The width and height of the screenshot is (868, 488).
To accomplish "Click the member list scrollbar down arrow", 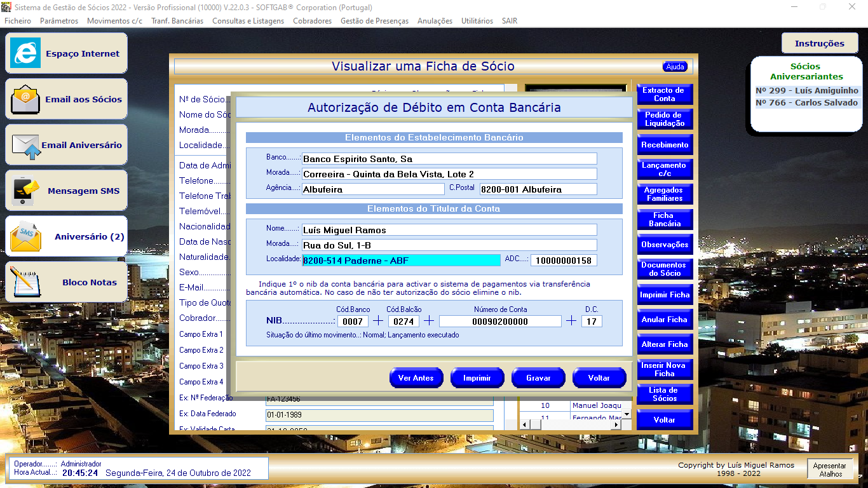I will pos(626,414).
